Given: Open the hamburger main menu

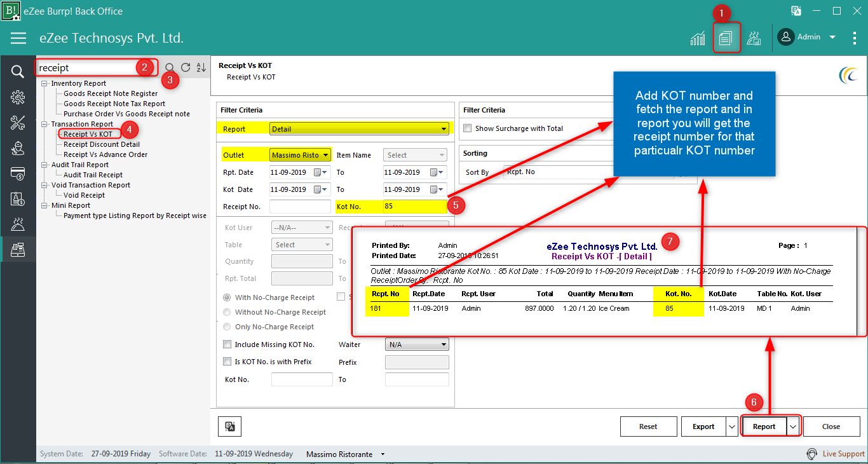Looking at the screenshot, I should coord(18,38).
